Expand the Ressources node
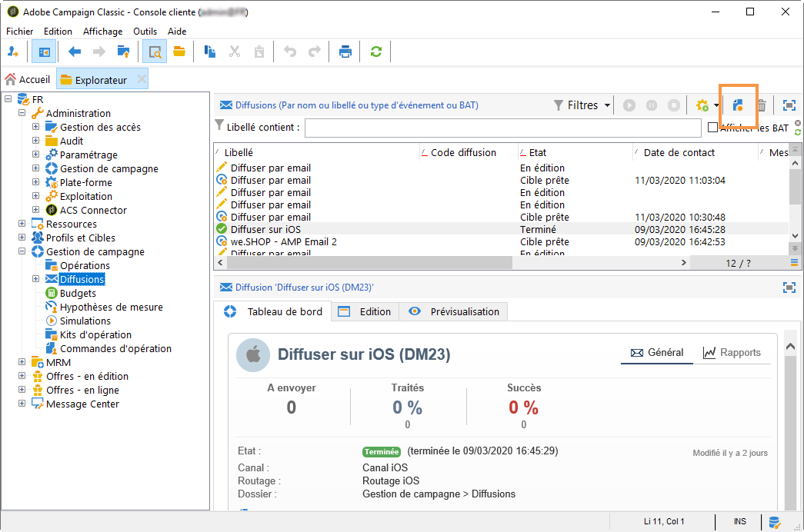This screenshot has width=804, height=532. point(22,224)
